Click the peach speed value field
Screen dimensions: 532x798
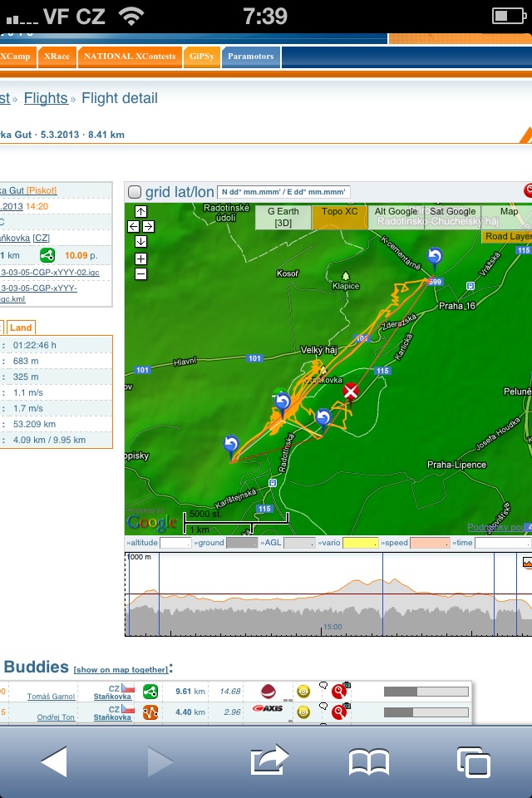click(x=430, y=543)
